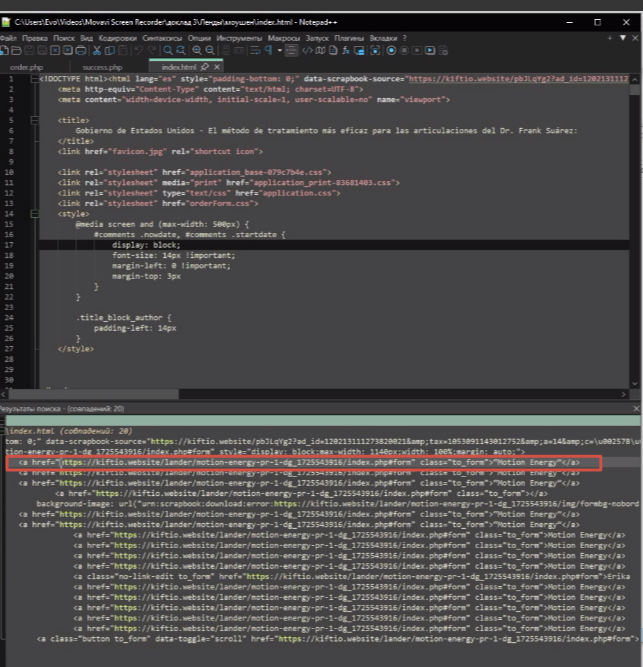Screen dimensions: 643x667
Task: Click the Undo arrow in toolbar
Action: pos(139,49)
